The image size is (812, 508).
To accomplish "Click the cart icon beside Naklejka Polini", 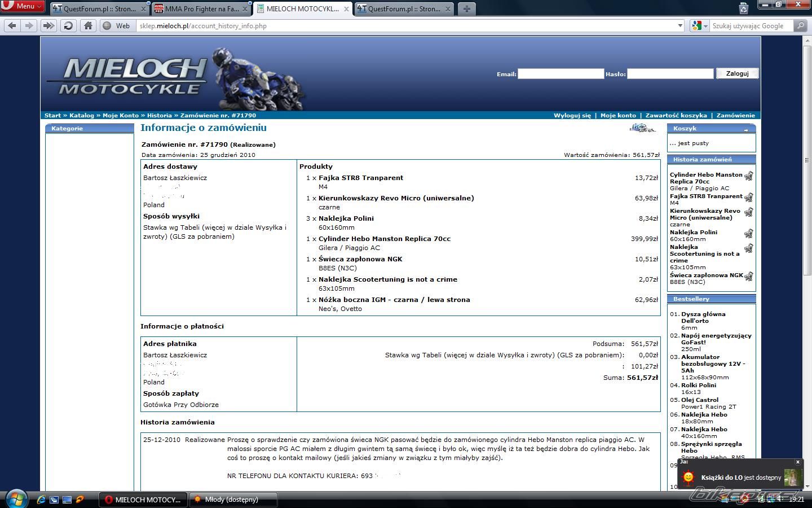I will tap(749, 234).
